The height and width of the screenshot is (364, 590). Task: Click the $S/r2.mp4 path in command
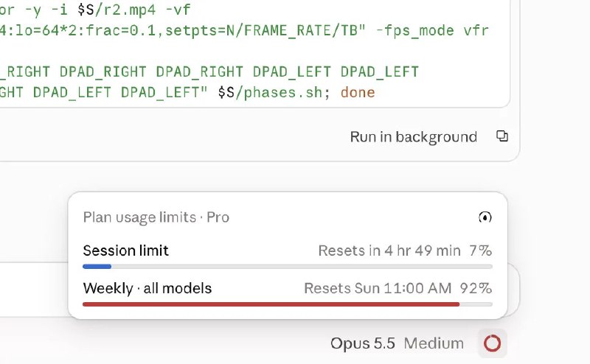pyautogui.click(x=117, y=10)
